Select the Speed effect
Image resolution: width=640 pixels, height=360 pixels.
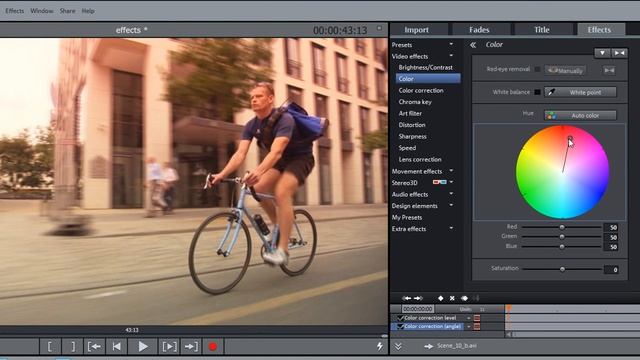pos(407,148)
